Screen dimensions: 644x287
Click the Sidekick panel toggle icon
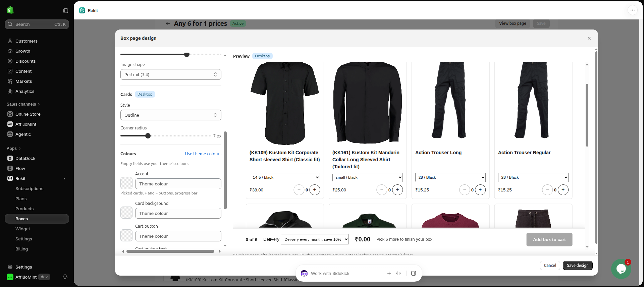click(x=414, y=273)
